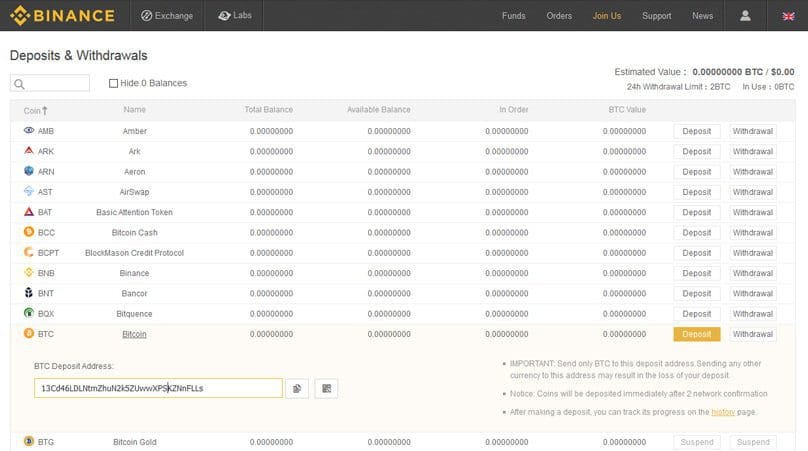Click the Binance BNB coin icon
Viewport: 808px width, 451px height.
[x=29, y=272]
